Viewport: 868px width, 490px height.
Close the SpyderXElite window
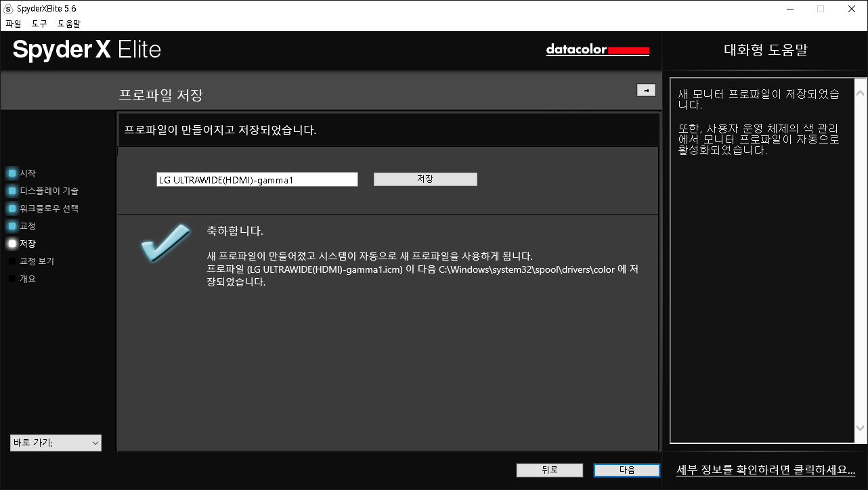(x=852, y=9)
